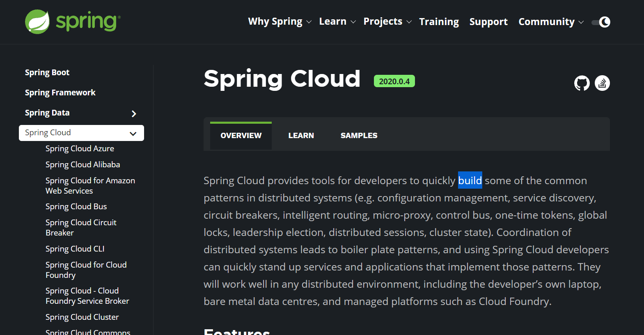Expand the Community navigation dropdown
Viewport: 644px width, 335px height.
(551, 22)
